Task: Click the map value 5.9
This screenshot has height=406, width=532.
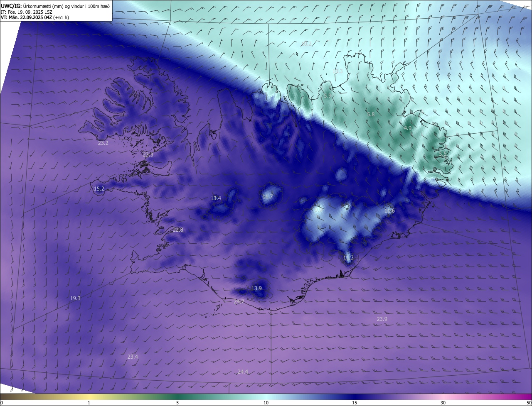Action: point(328,96)
